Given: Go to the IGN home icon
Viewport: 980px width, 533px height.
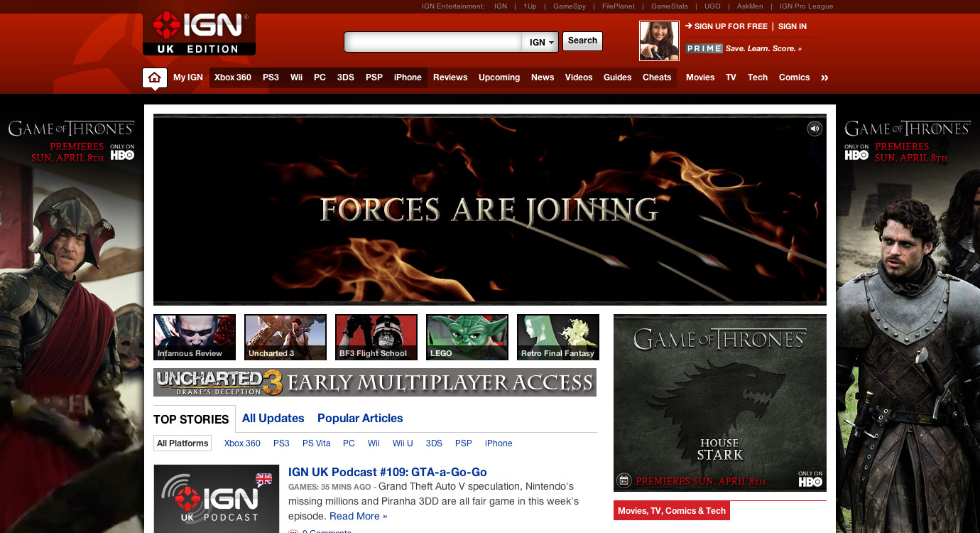Looking at the screenshot, I should 154,77.
